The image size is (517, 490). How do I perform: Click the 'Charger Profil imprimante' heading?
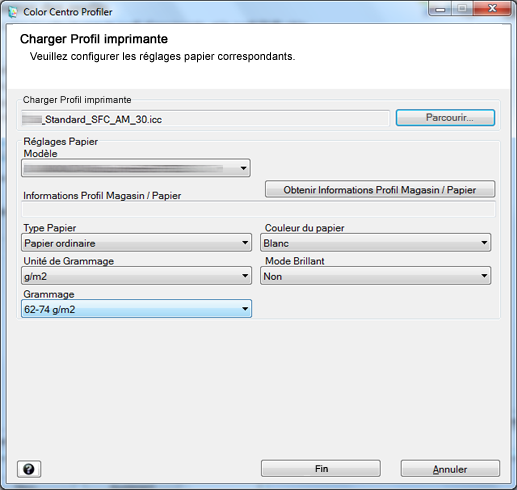[x=94, y=39]
